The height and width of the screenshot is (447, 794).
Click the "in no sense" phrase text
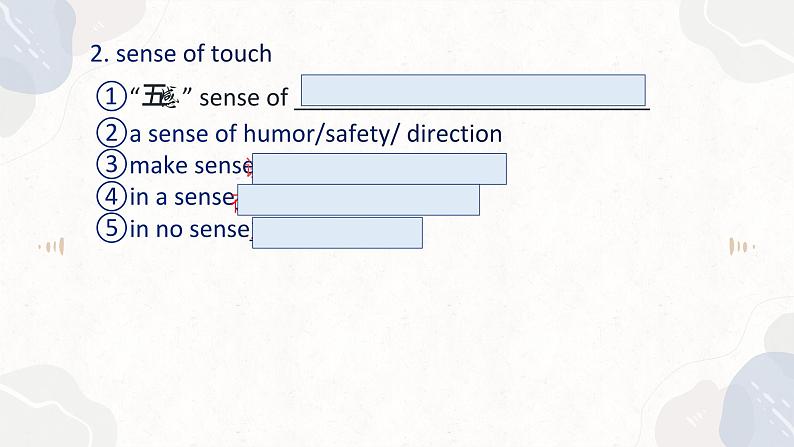pos(188,229)
